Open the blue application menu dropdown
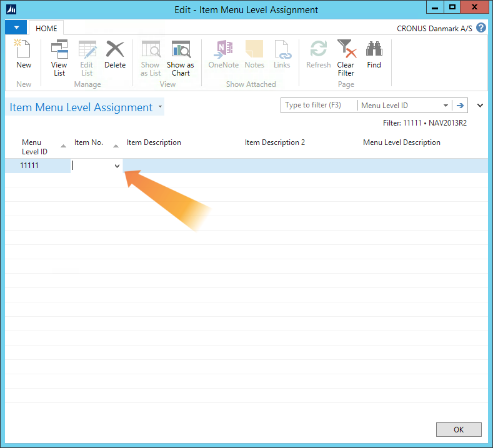The height and width of the screenshot is (448, 493). point(16,27)
